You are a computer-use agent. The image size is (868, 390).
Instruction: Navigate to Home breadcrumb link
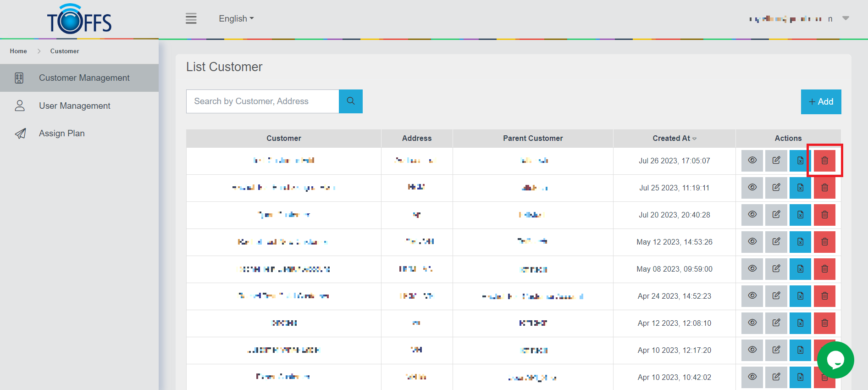18,51
